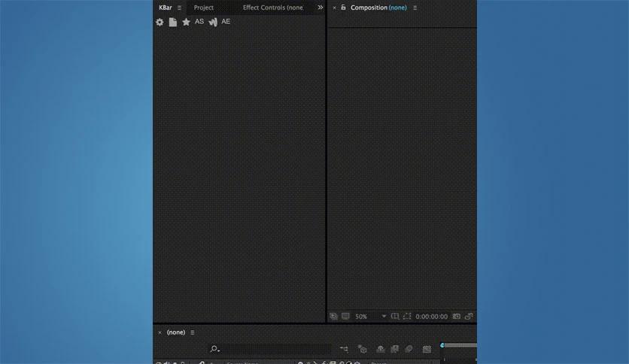
Task: Switch to the Effect Controls tab
Action: pos(273,8)
